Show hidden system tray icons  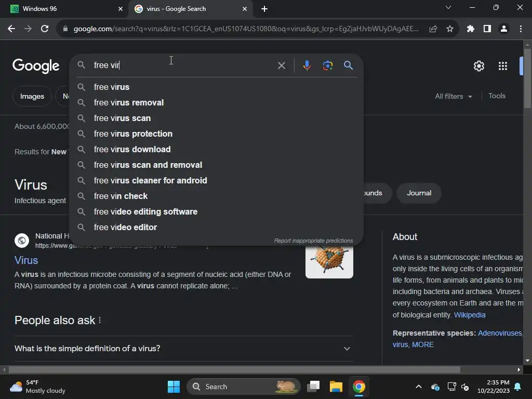coord(419,387)
